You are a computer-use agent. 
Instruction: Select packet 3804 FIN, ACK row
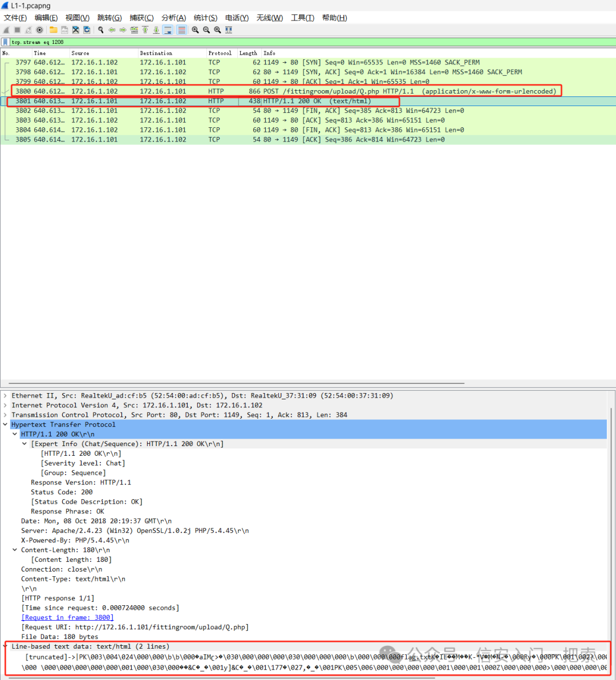[308, 129]
